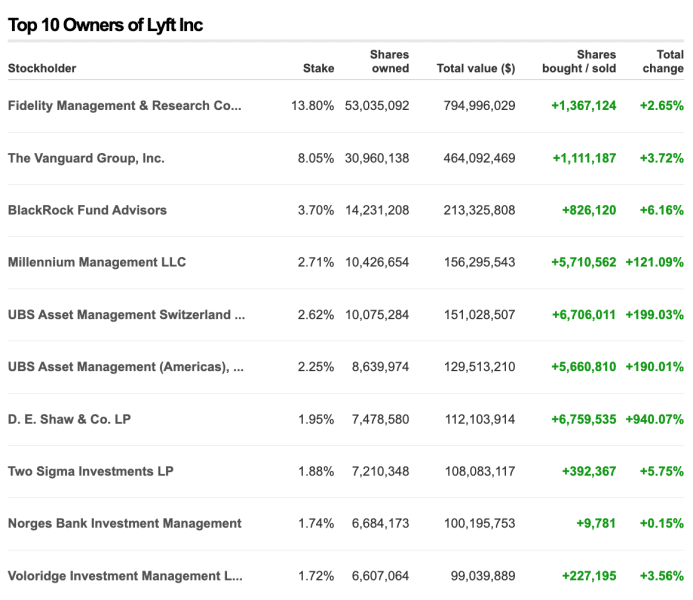The height and width of the screenshot is (600, 693).
Task: Click the 'Top 10 Owners of Lyft Inc' heading
Action: click(105, 25)
